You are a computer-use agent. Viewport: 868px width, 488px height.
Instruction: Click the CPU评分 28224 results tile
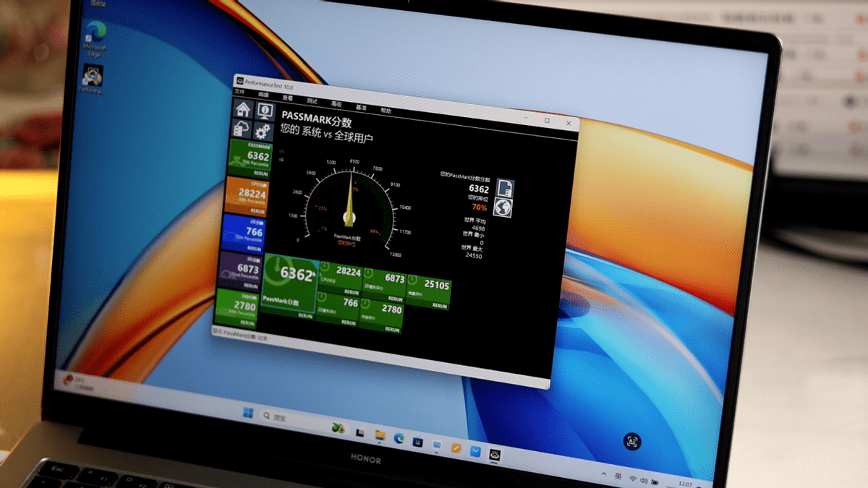coord(341,278)
